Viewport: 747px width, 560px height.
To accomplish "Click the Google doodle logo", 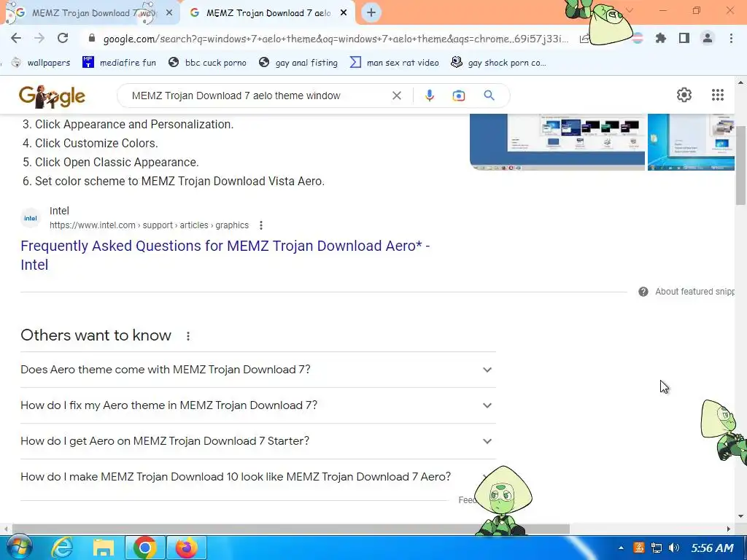I will click(x=52, y=96).
